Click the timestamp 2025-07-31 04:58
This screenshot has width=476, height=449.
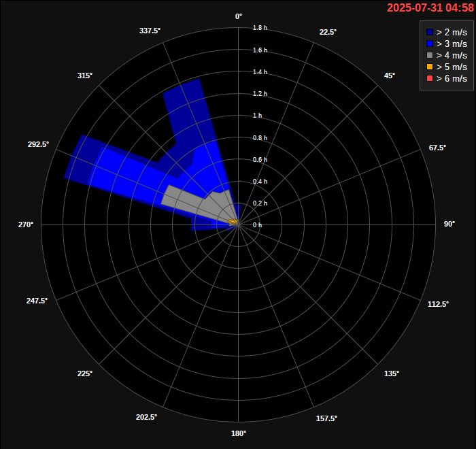(x=430, y=7)
